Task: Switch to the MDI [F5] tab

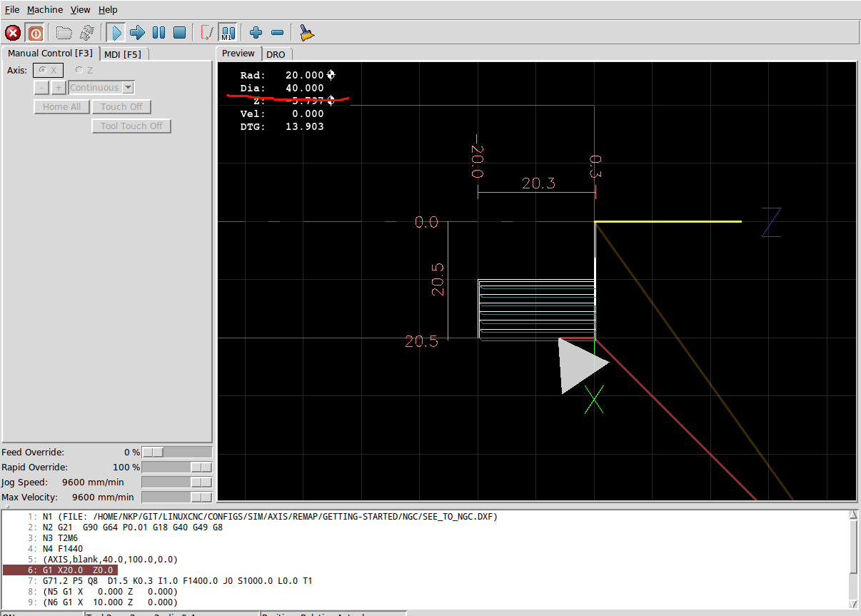Action: click(x=123, y=54)
